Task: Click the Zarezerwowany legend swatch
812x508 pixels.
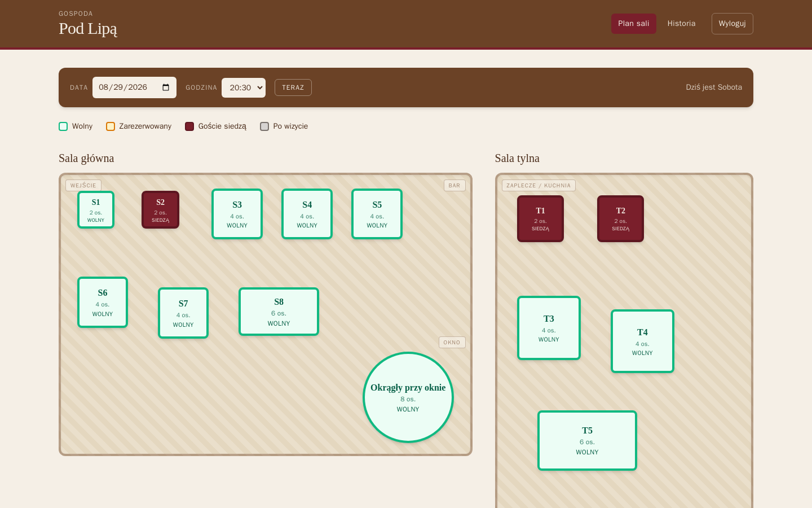Action: coord(111,126)
